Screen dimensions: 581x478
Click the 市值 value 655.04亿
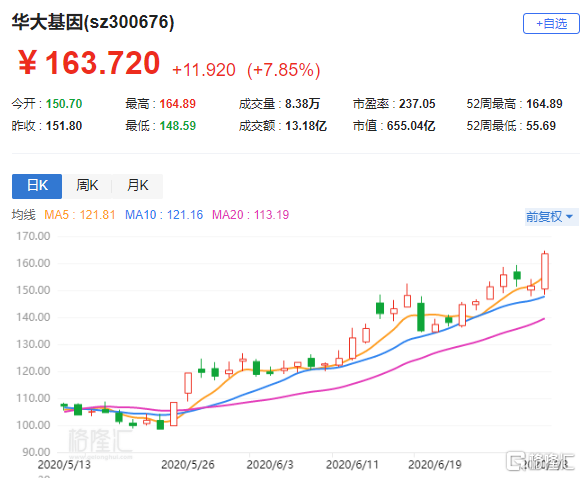point(411,126)
